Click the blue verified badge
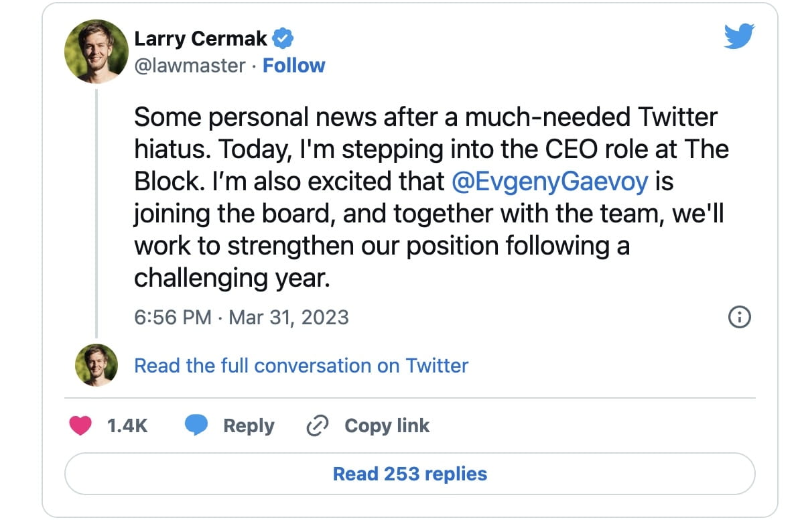Image resolution: width=800 pixels, height=532 pixels. [x=284, y=39]
